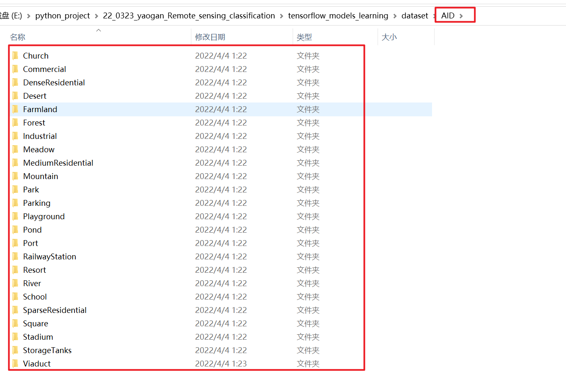This screenshot has height=392, width=566.
Task: Select the Park folder icon
Action: (15, 190)
